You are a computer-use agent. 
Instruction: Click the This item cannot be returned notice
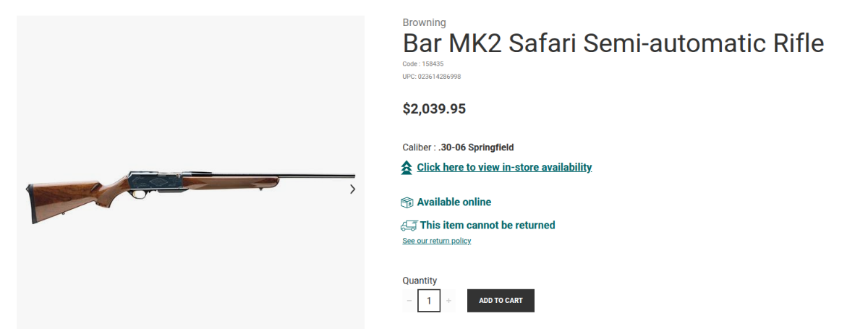tap(487, 226)
